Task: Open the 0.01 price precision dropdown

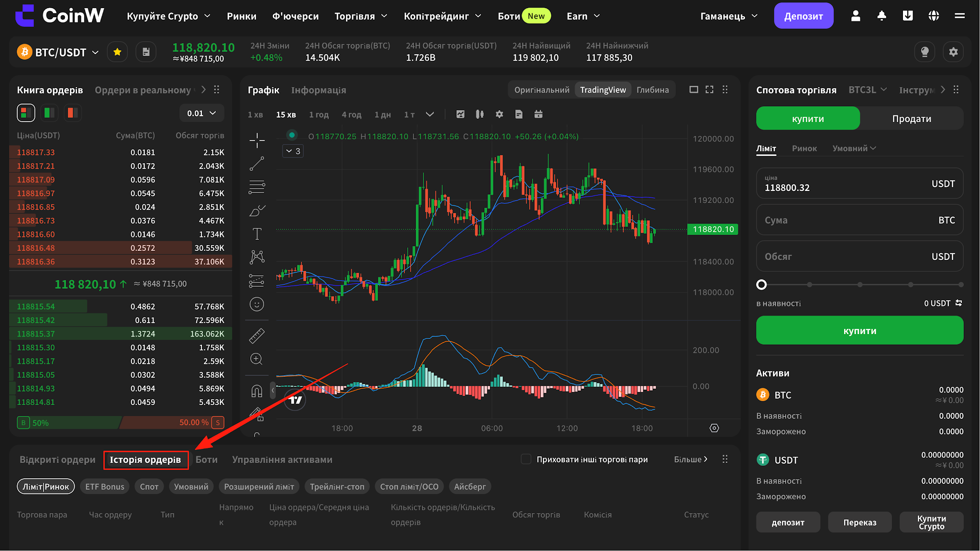Action: pos(202,113)
